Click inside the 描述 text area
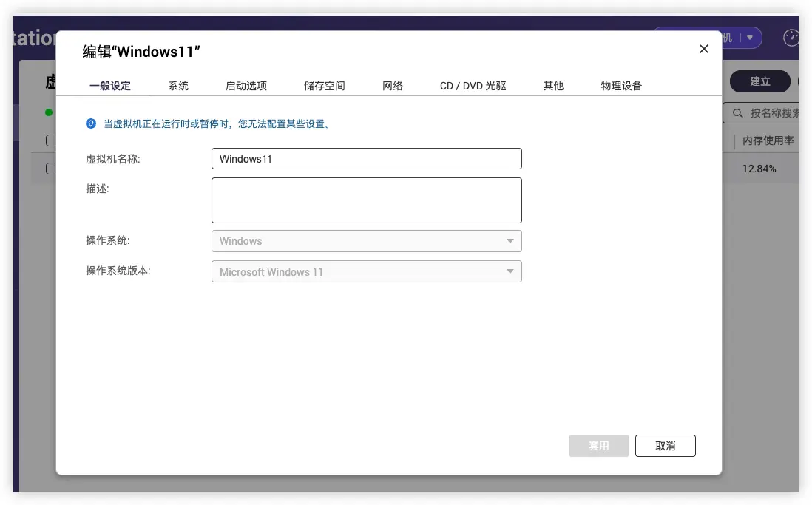 tap(366, 200)
